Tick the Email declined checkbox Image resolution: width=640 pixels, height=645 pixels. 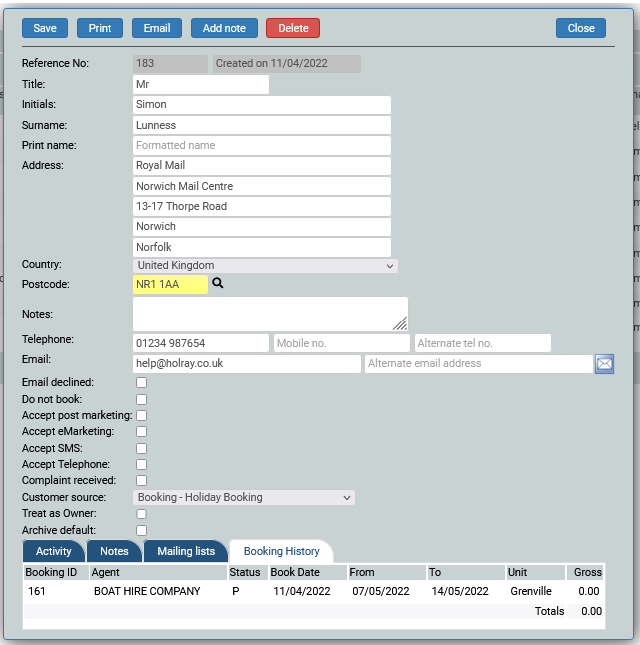141,382
